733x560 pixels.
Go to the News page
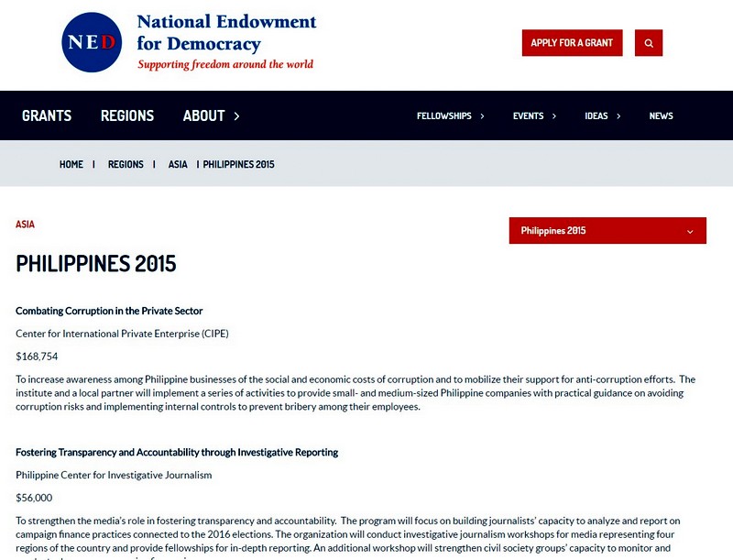pos(661,115)
